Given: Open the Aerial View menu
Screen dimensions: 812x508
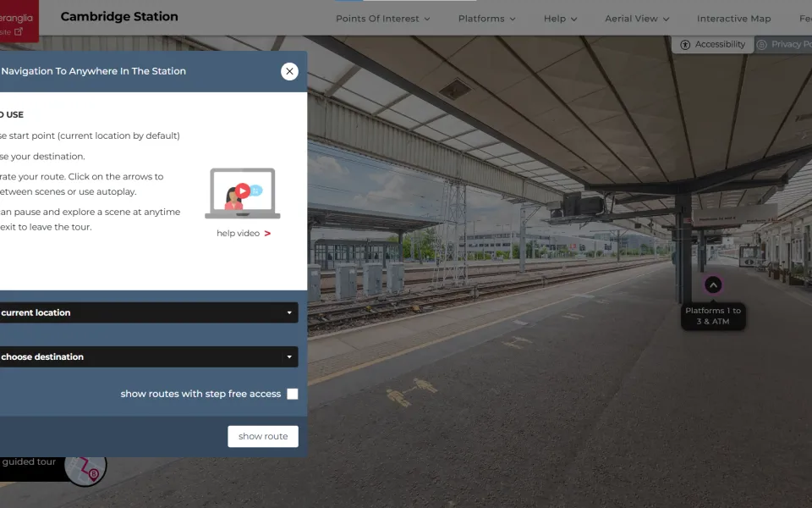Looking at the screenshot, I should [637, 19].
